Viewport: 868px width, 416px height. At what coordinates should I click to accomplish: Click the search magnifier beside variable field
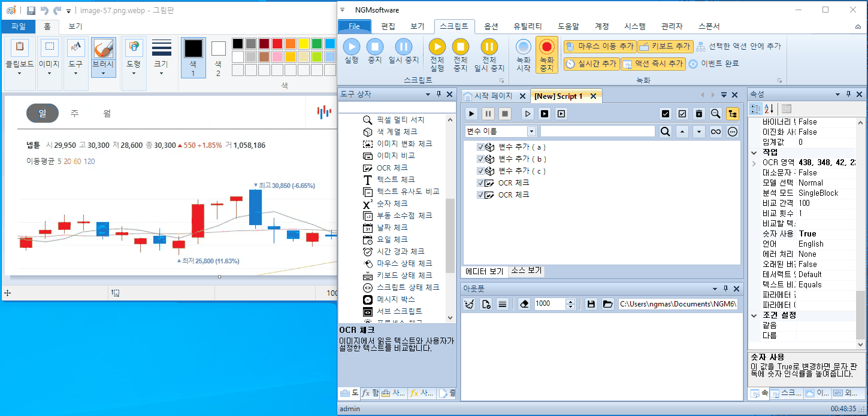pos(665,132)
